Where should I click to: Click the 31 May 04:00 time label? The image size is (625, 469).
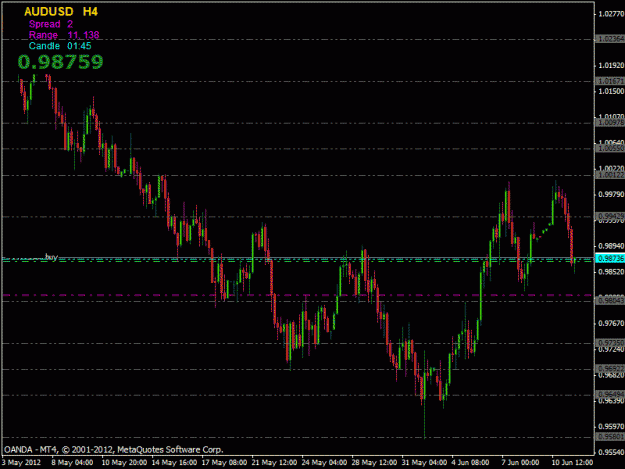click(x=424, y=463)
